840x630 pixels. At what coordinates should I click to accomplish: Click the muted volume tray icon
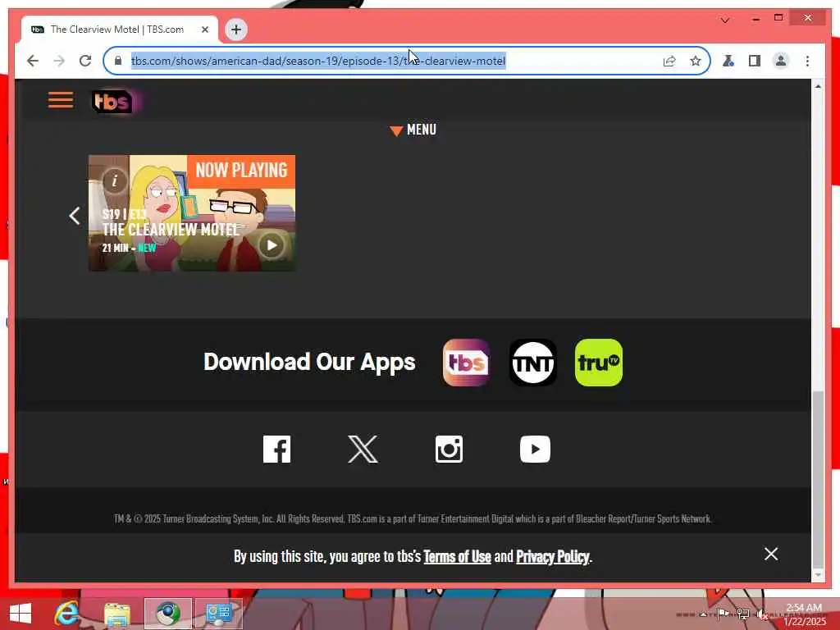pos(762,614)
